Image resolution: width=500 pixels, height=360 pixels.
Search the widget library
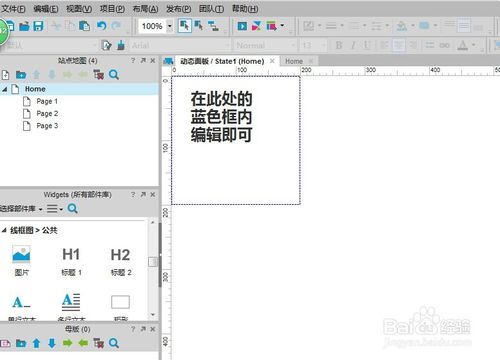click(x=72, y=209)
